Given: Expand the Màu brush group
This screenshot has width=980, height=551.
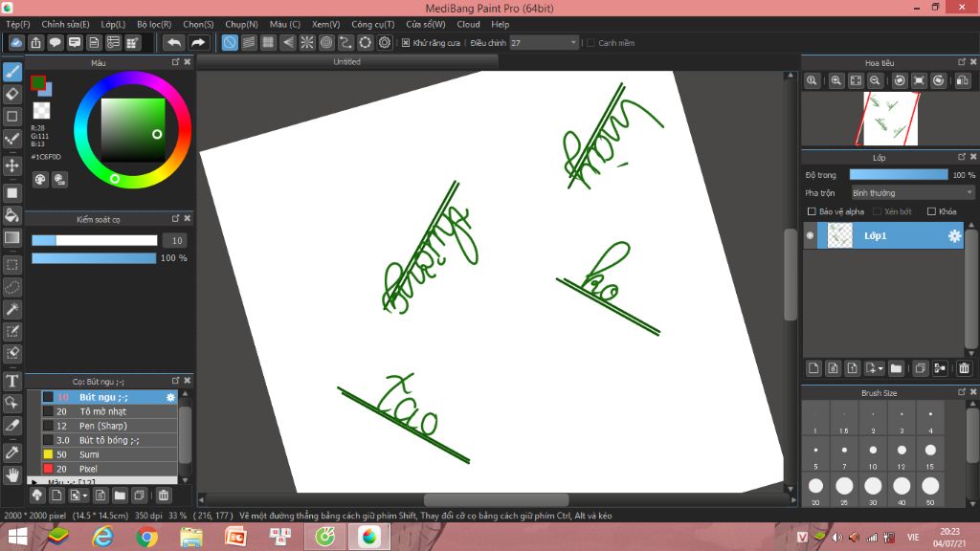Looking at the screenshot, I should [x=35, y=482].
